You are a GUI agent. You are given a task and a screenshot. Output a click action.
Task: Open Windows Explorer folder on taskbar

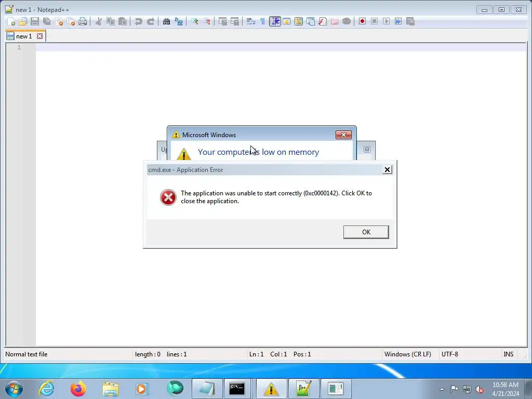[x=111, y=389]
